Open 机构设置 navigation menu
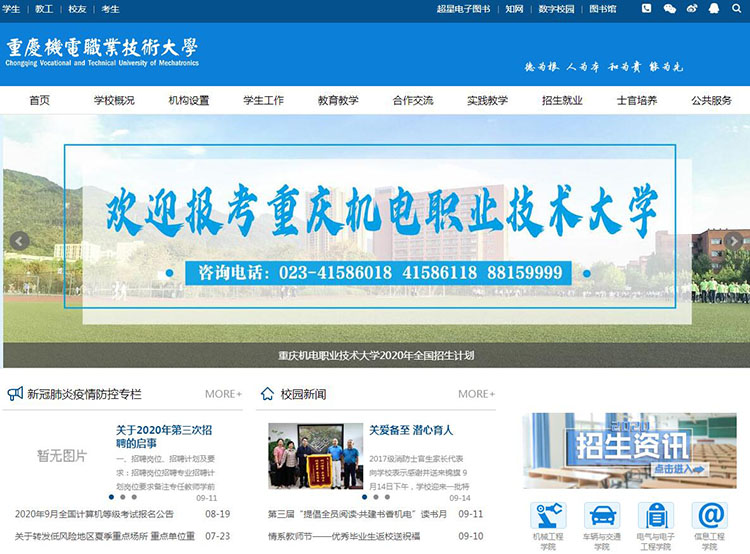Image resolution: width=750 pixels, height=554 pixels. click(188, 100)
